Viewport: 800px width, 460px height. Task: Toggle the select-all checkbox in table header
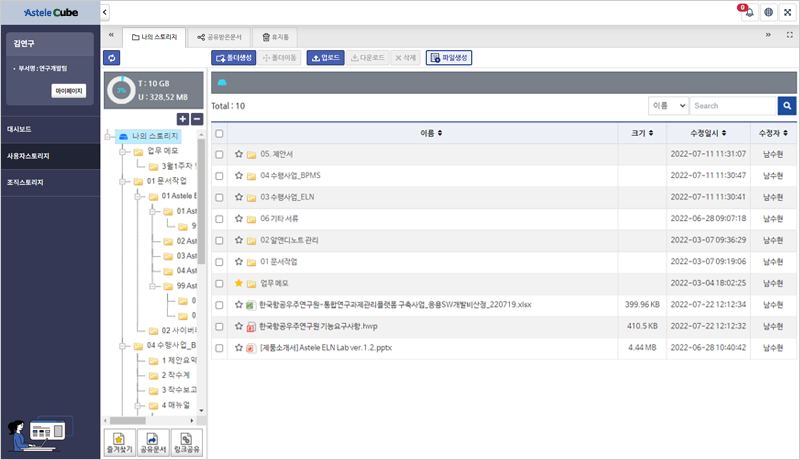pos(219,132)
